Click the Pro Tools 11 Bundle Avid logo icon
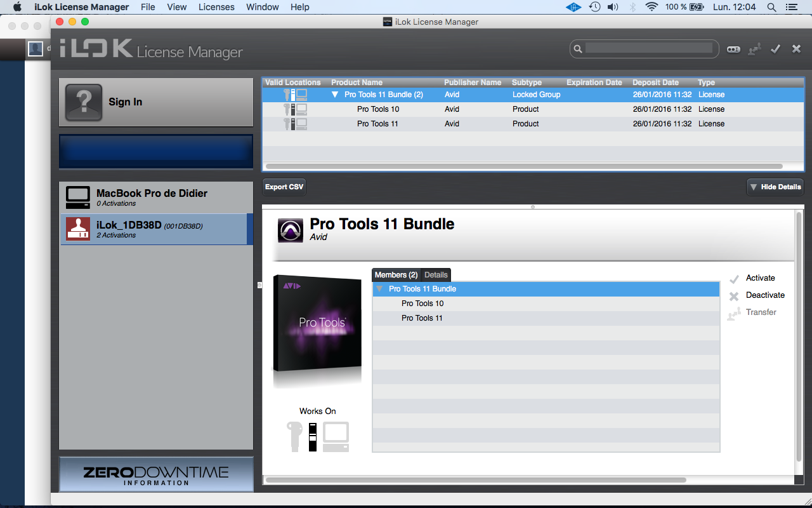 [x=291, y=231]
